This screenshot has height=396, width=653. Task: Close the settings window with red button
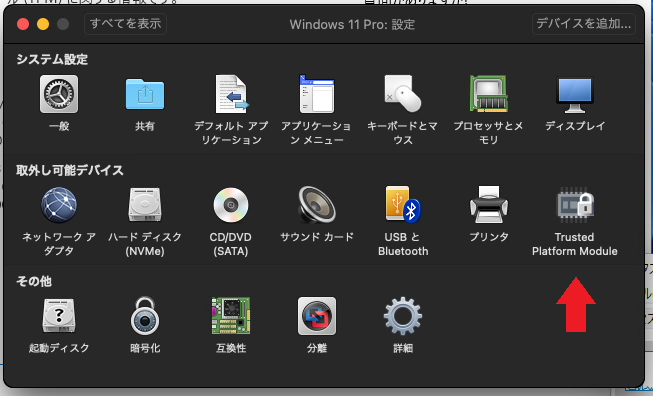point(23,24)
